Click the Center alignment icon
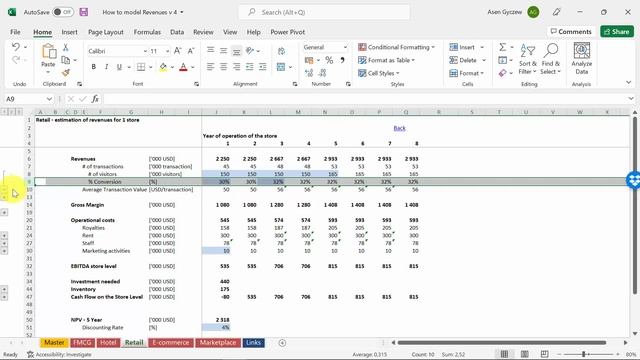640x360 pixels. coord(224,67)
